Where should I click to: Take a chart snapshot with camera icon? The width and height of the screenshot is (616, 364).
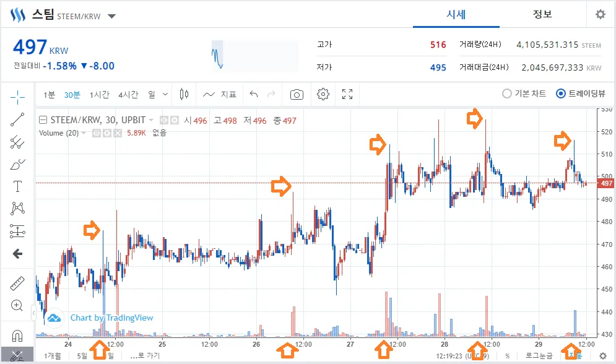tap(297, 95)
